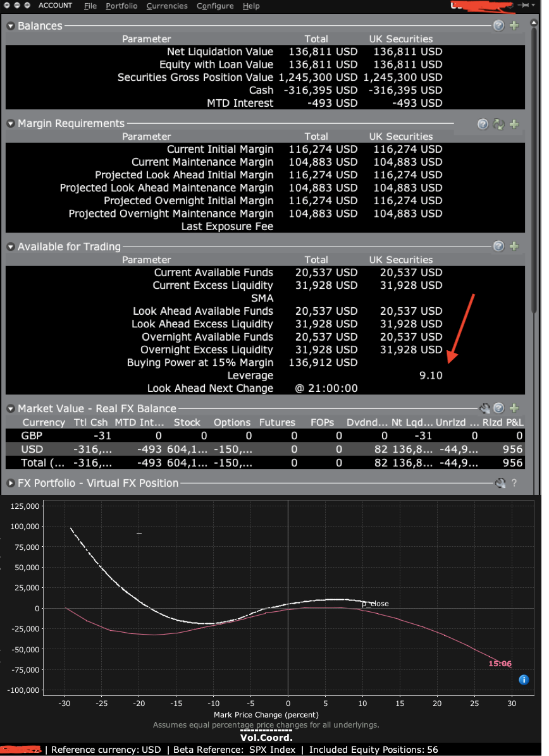
Task: Open the Configure menu
Action: tap(215, 6)
